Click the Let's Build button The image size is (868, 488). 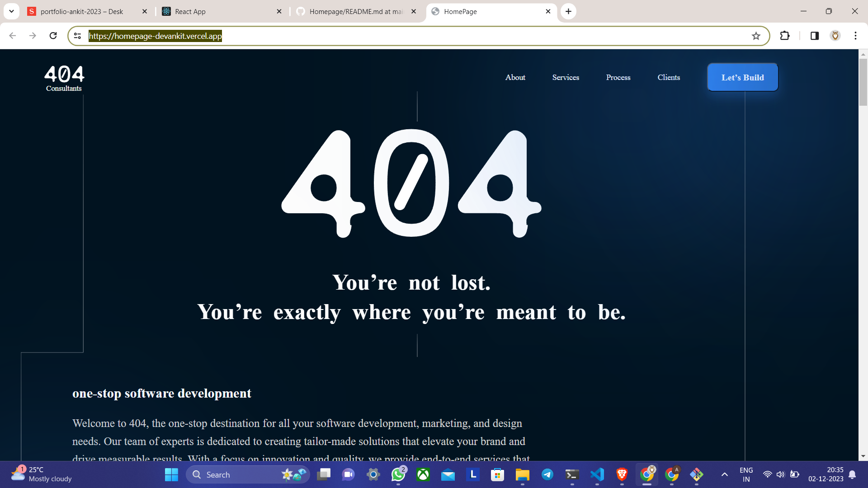742,78
